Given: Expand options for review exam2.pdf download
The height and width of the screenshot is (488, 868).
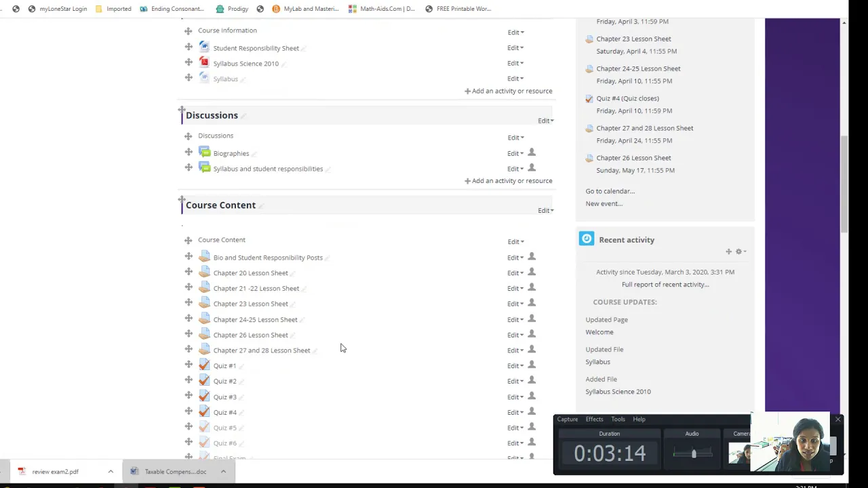Looking at the screenshot, I should 111,472.
